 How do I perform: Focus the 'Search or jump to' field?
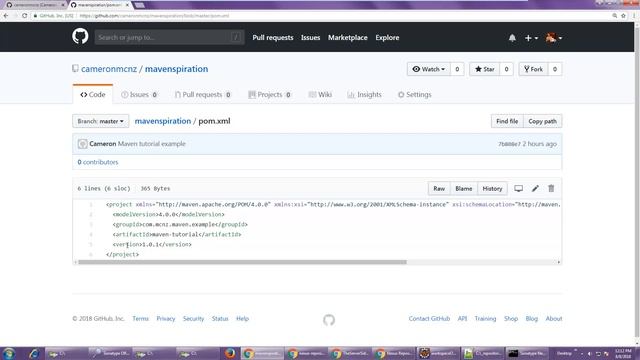click(169, 37)
